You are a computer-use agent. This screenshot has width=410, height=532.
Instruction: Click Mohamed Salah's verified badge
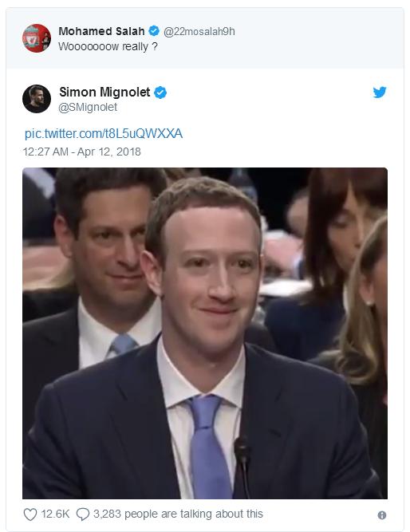154,31
